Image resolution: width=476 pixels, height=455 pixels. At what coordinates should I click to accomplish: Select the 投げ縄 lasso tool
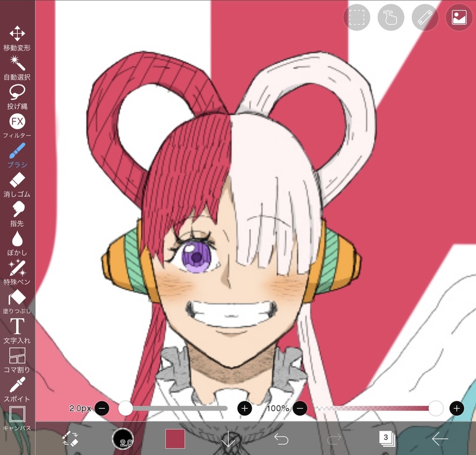coord(17,96)
